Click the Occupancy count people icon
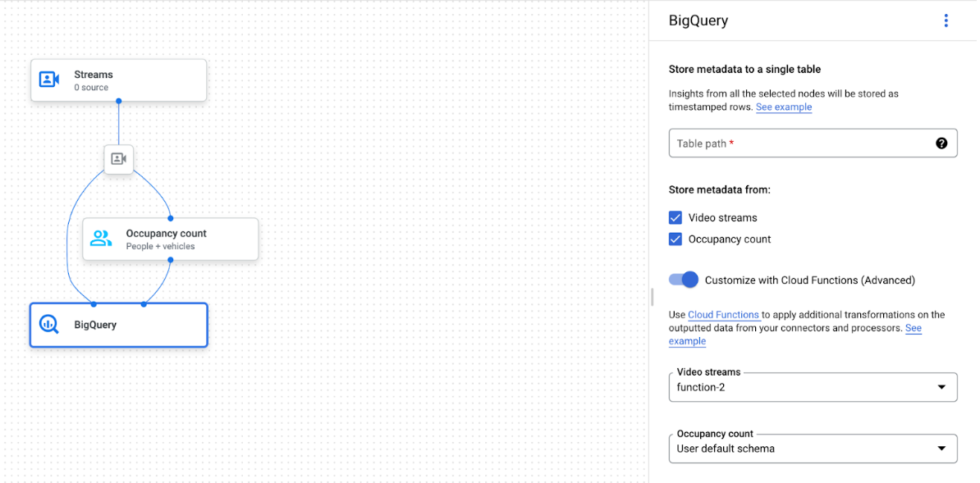980x483 pixels. tap(100, 239)
